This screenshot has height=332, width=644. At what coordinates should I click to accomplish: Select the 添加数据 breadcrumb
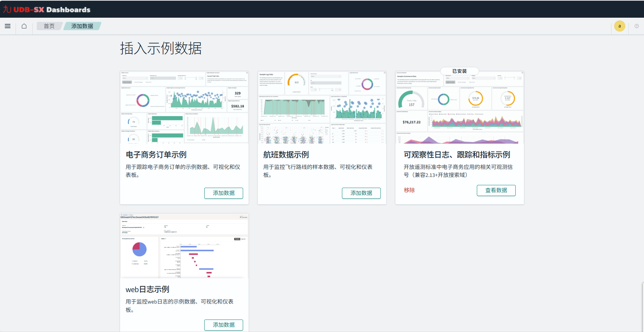point(82,26)
